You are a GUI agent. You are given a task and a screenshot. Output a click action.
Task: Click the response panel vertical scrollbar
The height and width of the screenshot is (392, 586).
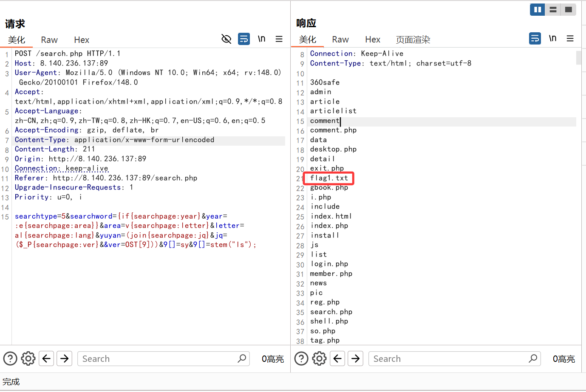[578, 58]
